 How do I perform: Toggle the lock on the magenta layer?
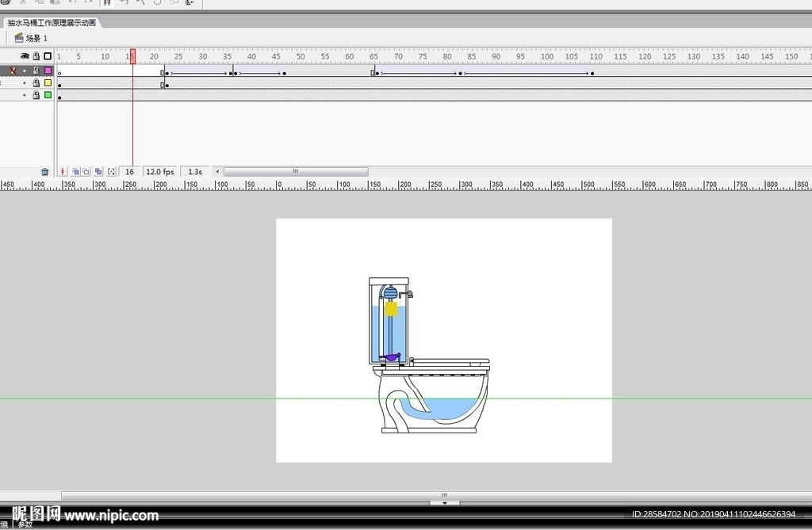(36, 71)
